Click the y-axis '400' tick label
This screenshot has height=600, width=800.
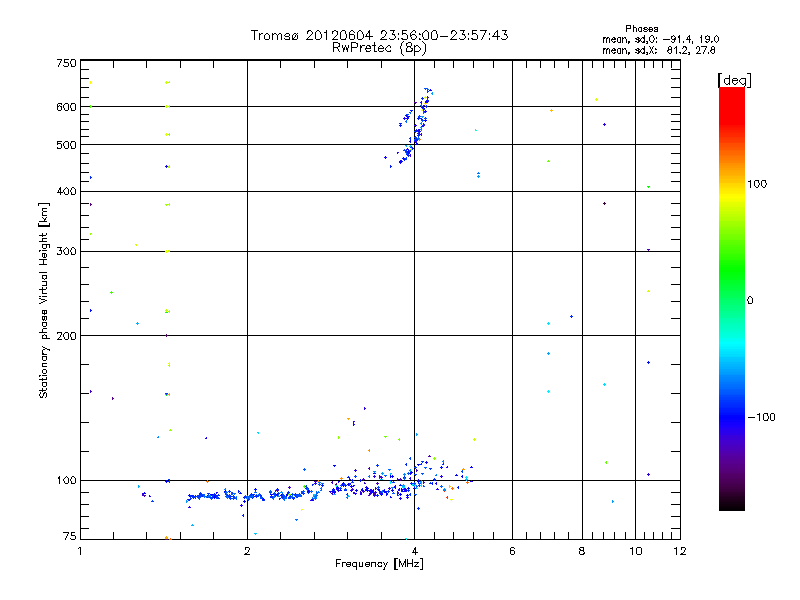(66, 191)
